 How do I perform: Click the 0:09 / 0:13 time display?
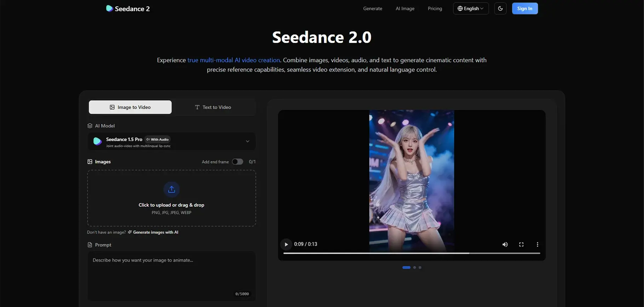[306, 244]
